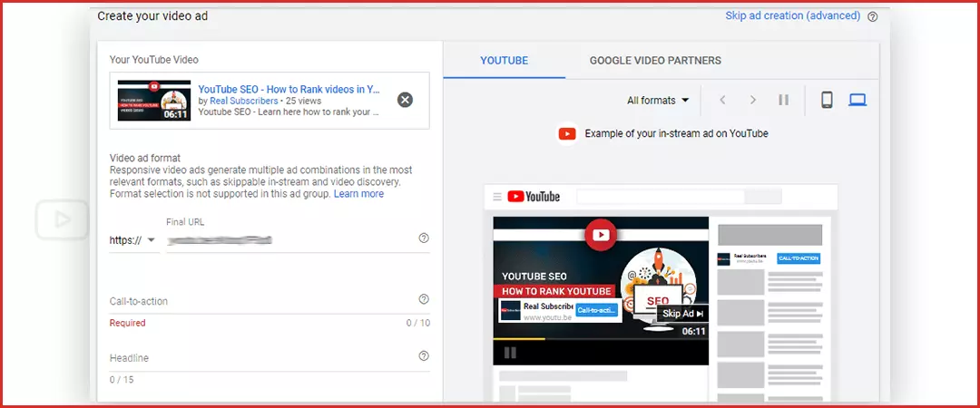The width and height of the screenshot is (980, 408).
Task: Click Skip Ad button in preview
Action: [682, 314]
